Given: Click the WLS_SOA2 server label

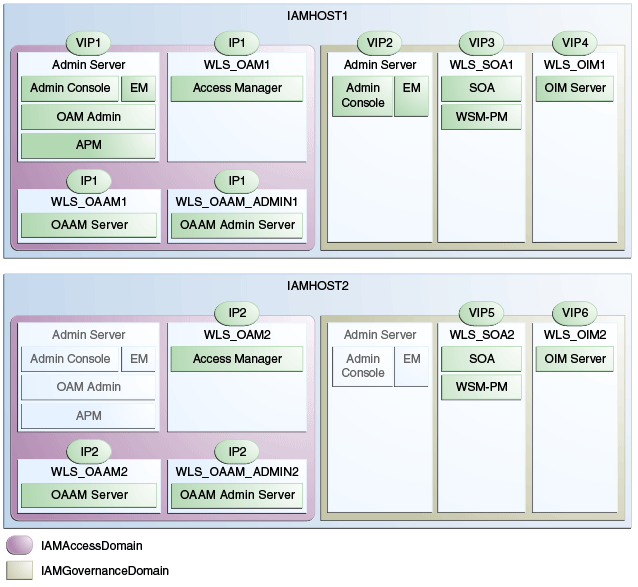Looking at the screenshot, I should click(481, 335).
